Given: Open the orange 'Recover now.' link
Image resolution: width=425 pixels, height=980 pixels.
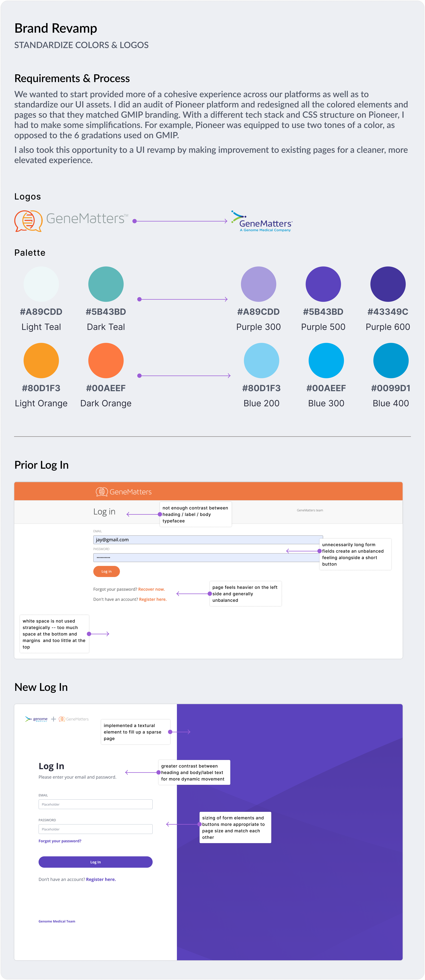Looking at the screenshot, I should point(151,589).
